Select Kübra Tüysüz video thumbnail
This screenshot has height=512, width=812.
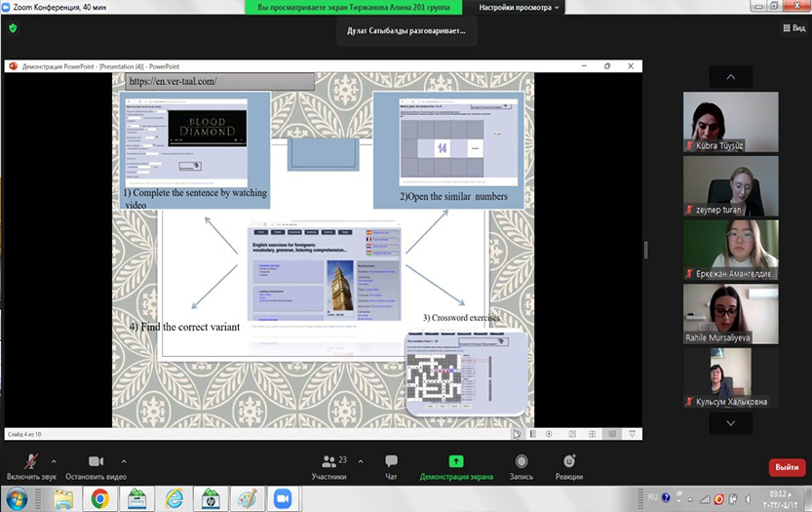click(730, 122)
